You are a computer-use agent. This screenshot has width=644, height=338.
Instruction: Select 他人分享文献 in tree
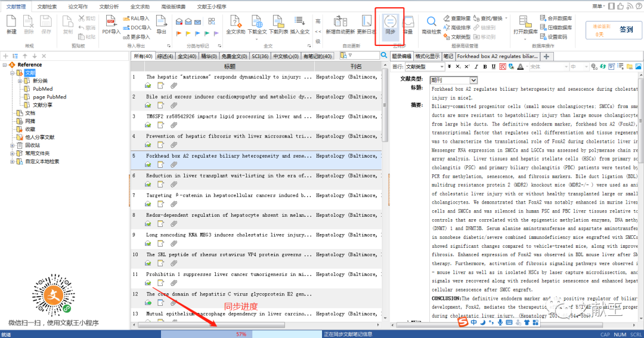[40, 137]
